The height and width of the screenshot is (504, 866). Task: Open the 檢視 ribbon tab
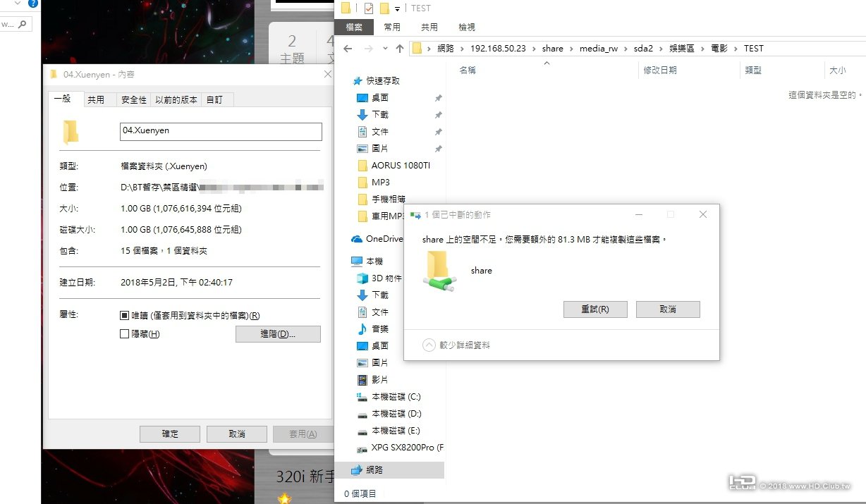(467, 27)
